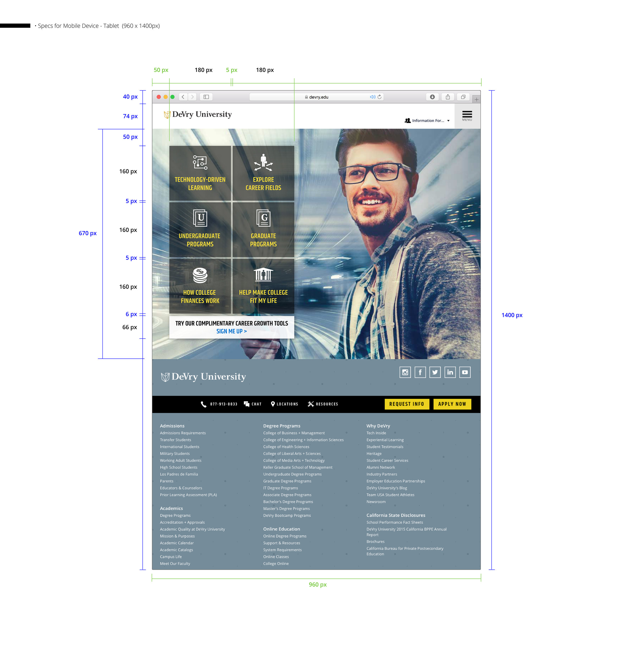Open the Meet Our Faculty link
Viewport: 644px width, 663px height.
pos(175,564)
